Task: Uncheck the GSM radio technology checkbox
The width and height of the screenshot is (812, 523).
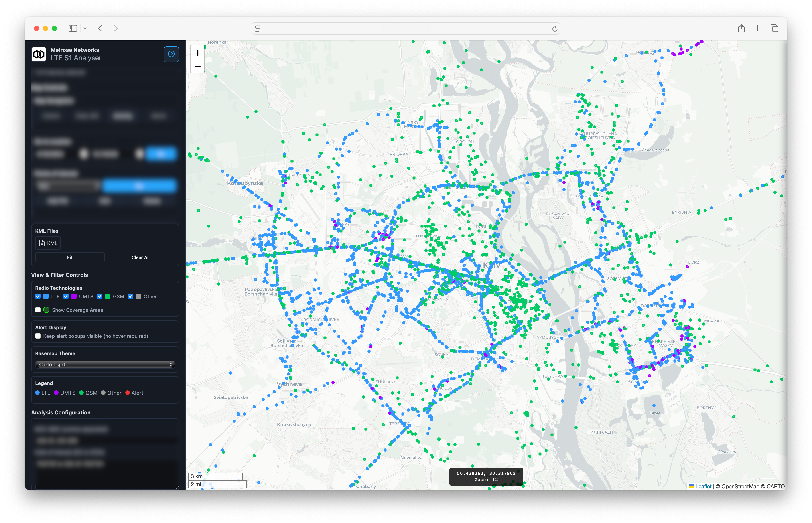Action: [99, 296]
